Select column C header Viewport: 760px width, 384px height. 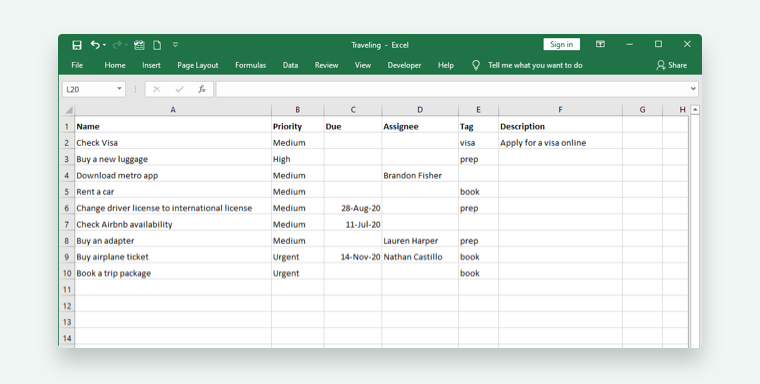(353, 110)
